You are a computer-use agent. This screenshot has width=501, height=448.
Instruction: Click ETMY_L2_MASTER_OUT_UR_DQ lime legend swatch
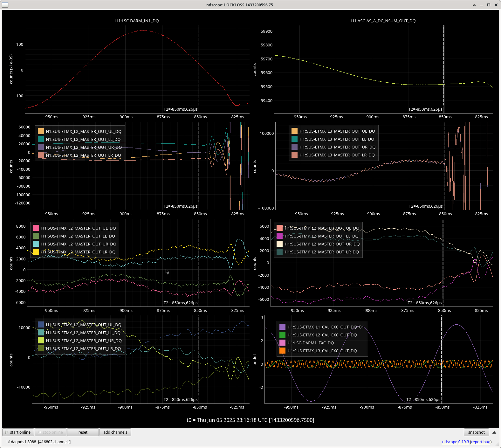coord(41,341)
